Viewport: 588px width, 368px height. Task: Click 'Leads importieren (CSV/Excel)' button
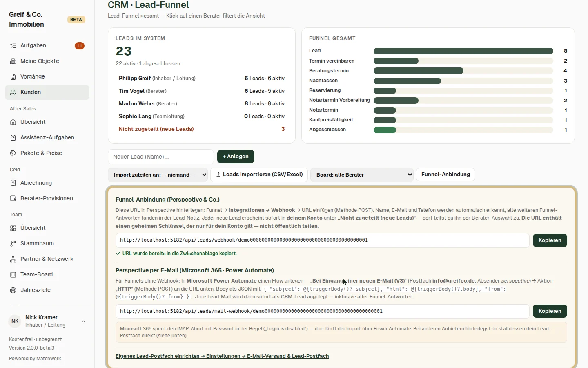point(259,175)
